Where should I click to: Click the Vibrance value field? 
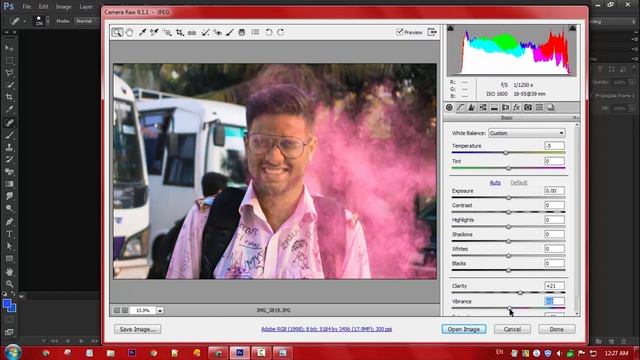point(554,301)
